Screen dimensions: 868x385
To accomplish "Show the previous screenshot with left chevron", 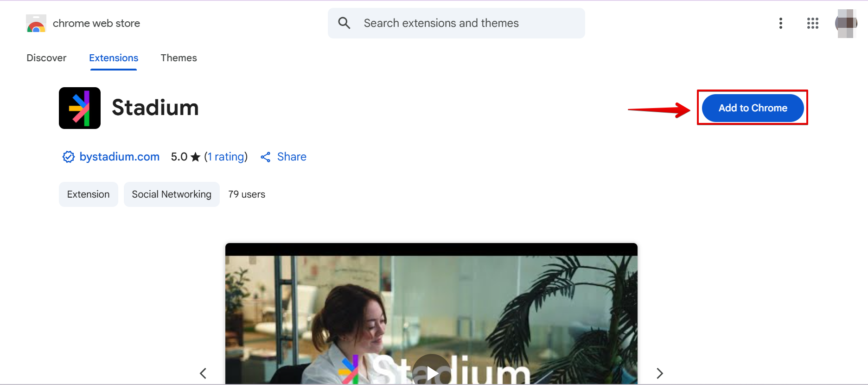I will coord(203,373).
